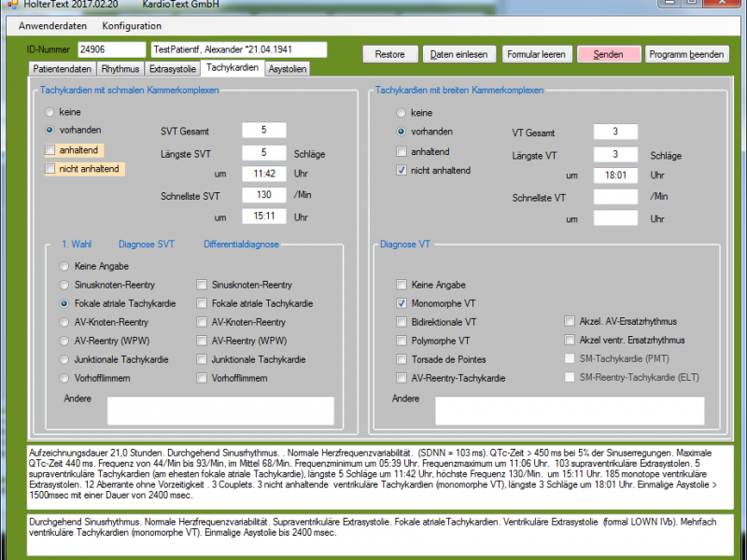Check Junktionale Tachykardie differential diagnosis
This screenshot has width=747, height=560.
202,359
